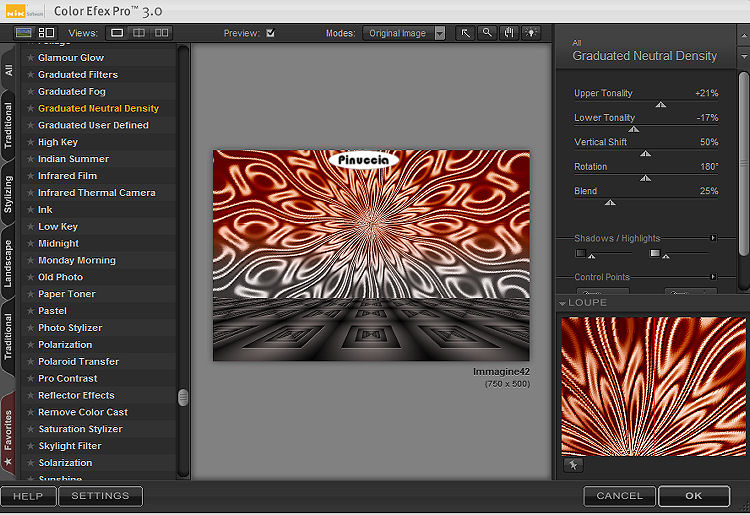Screen dimensions: 750x515
Task: Switch to single image view
Action: click(117, 33)
